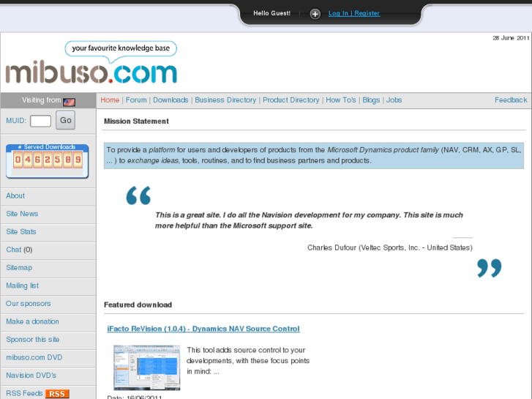Open the orange RSS feed badge

[x=57, y=394]
